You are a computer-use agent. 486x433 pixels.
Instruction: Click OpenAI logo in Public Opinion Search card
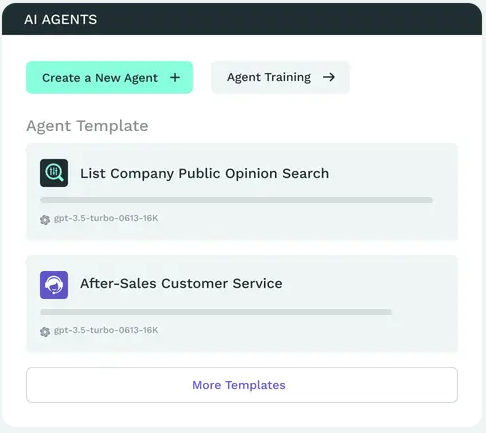click(45, 220)
